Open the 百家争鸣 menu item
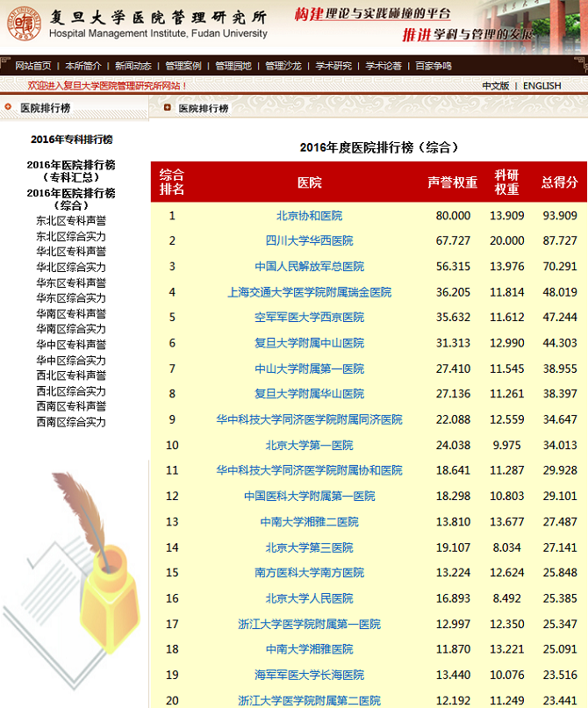The image size is (588, 708). pyautogui.click(x=434, y=66)
